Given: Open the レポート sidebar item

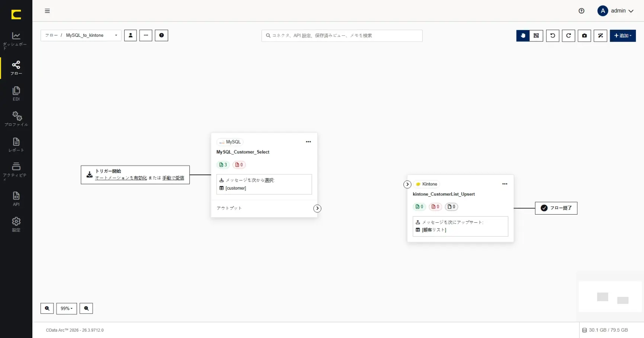Looking at the screenshot, I should coord(16,145).
